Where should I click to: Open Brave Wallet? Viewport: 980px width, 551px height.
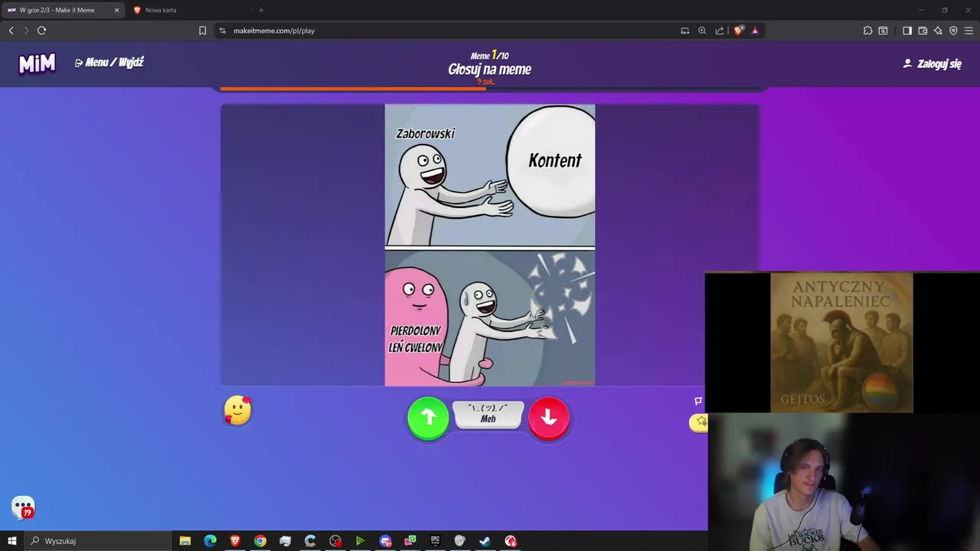pos(923,31)
